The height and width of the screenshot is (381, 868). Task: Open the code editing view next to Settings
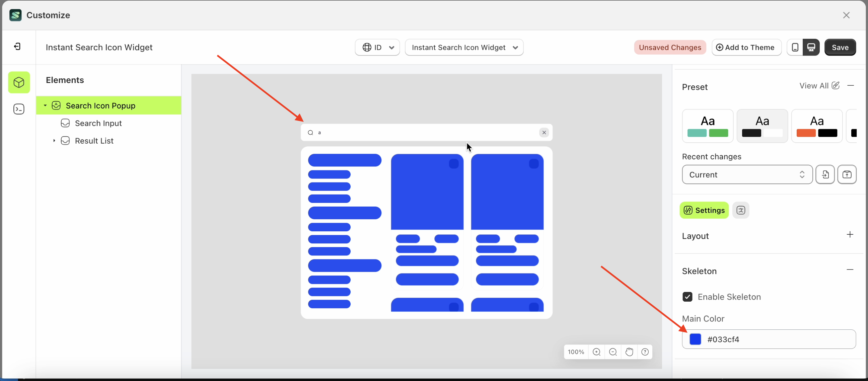tap(741, 210)
